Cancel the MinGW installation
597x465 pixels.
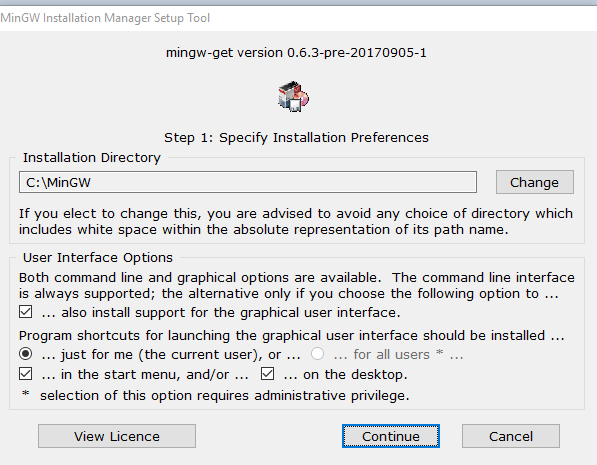tap(511, 436)
